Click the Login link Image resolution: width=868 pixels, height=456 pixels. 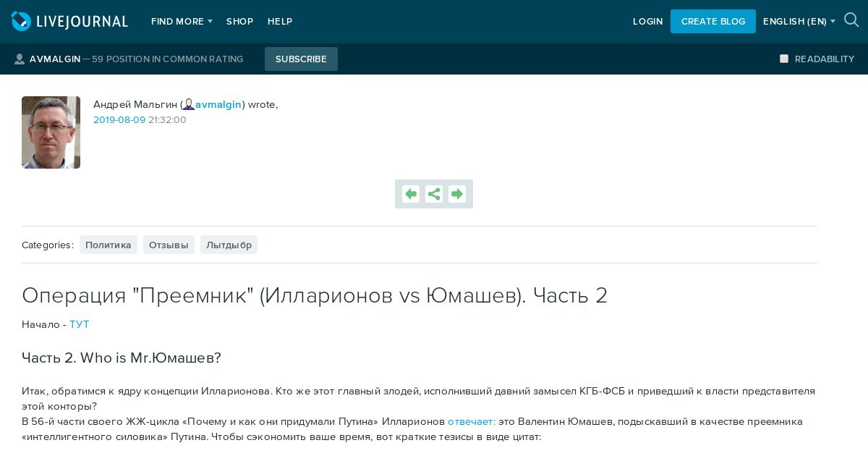[x=648, y=22]
